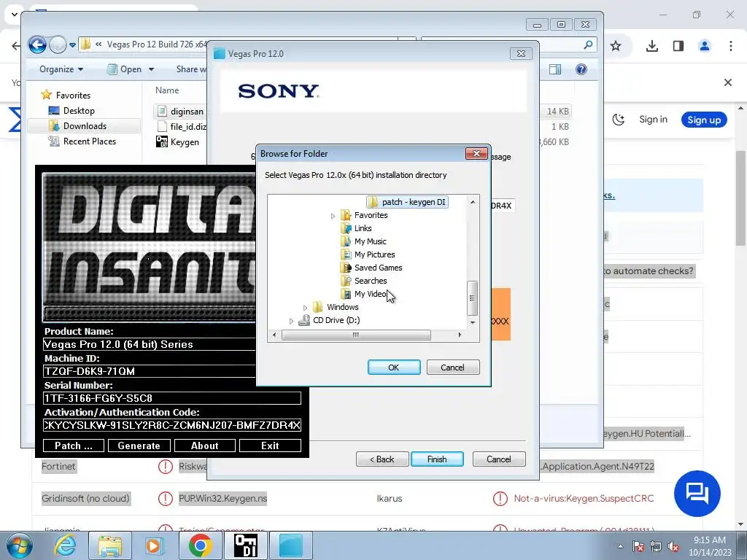Click the keygen Generate button

139,446
